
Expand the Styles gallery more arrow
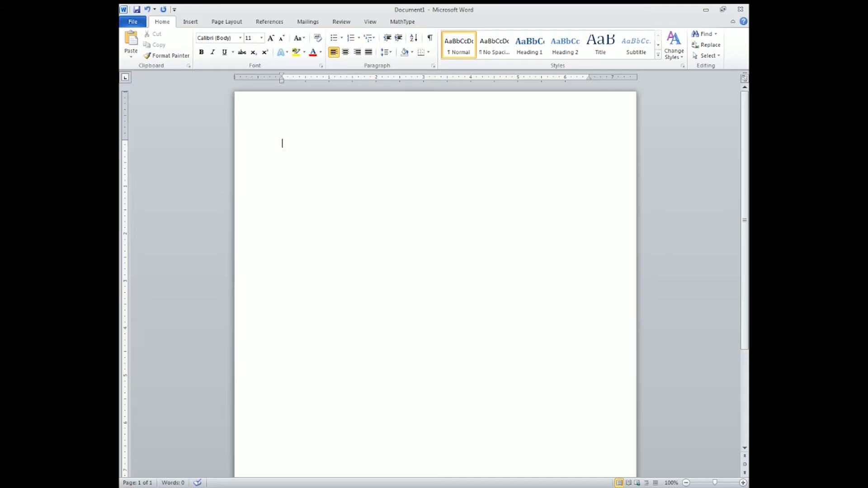658,55
